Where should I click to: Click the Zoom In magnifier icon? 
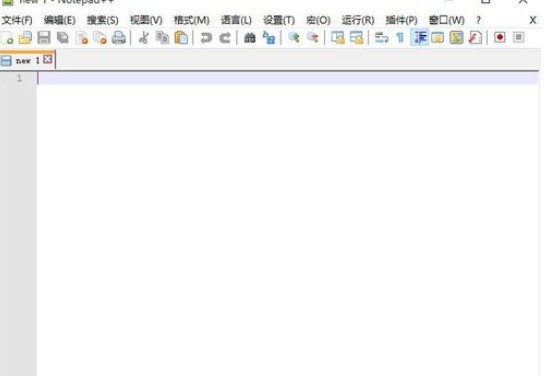click(x=294, y=38)
